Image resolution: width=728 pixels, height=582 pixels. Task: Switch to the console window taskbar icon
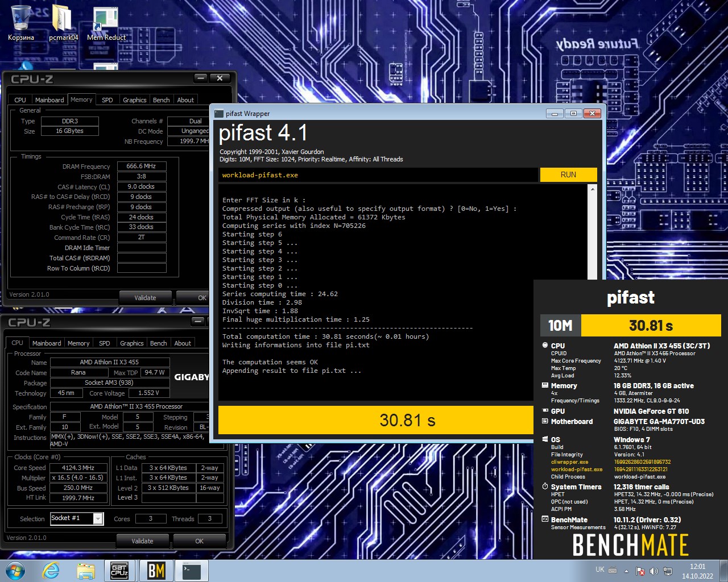click(x=192, y=571)
